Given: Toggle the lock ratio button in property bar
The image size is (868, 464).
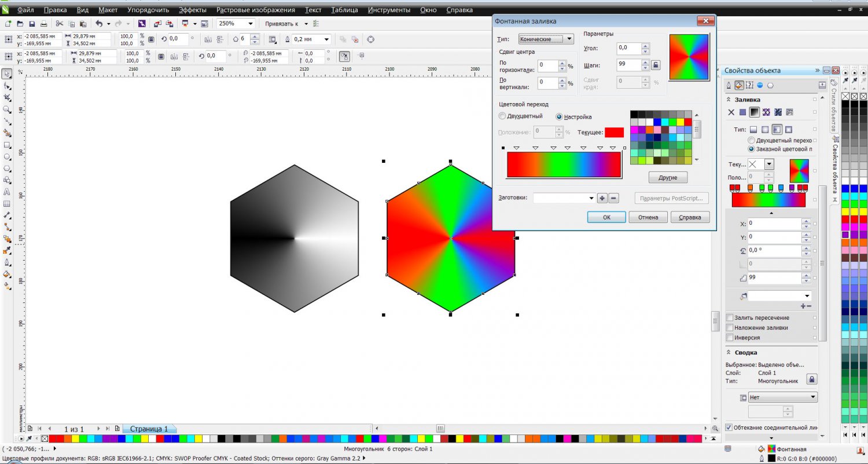Looking at the screenshot, I should (151, 39).
